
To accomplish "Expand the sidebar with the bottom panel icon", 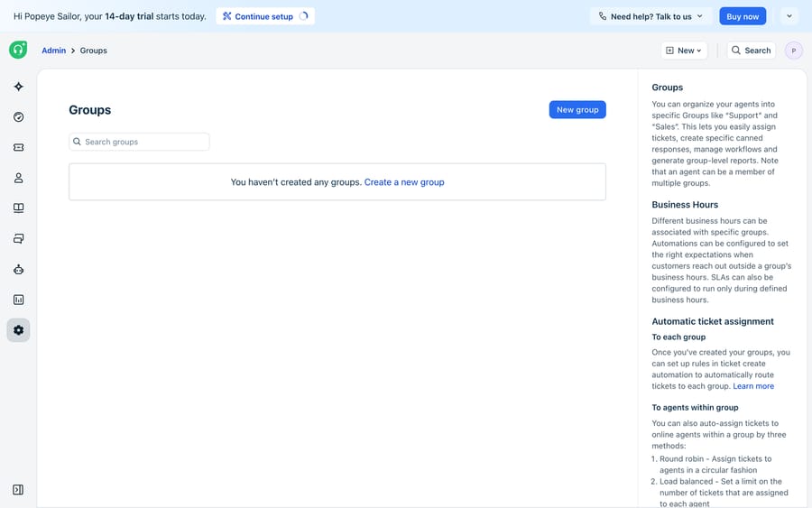I will coord(18,490).
